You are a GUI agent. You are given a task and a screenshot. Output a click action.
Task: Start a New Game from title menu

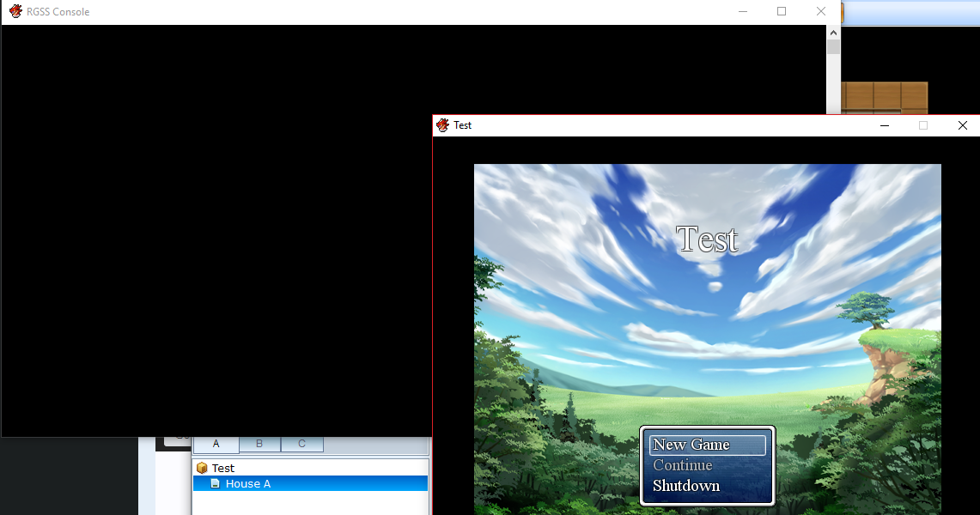click(x=707, y=445)
